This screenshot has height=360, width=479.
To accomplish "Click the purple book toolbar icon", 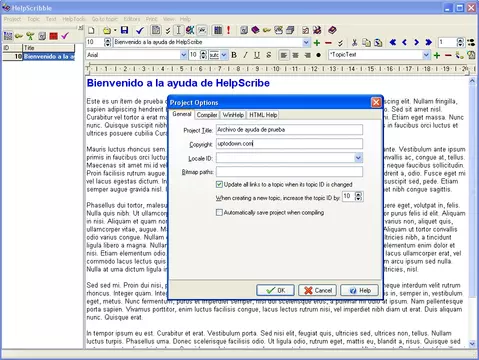I will click(255, 30).
